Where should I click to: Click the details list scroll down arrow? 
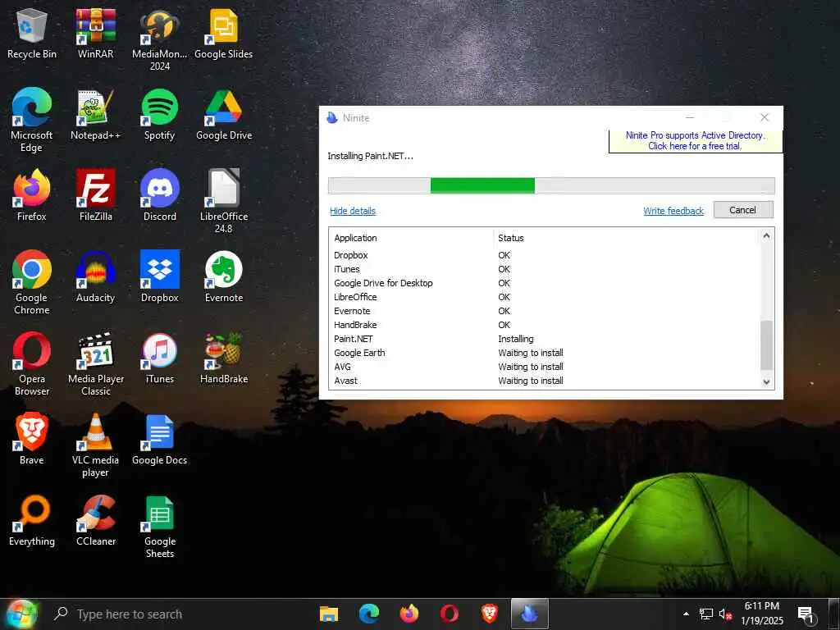[x=767, y=382]
